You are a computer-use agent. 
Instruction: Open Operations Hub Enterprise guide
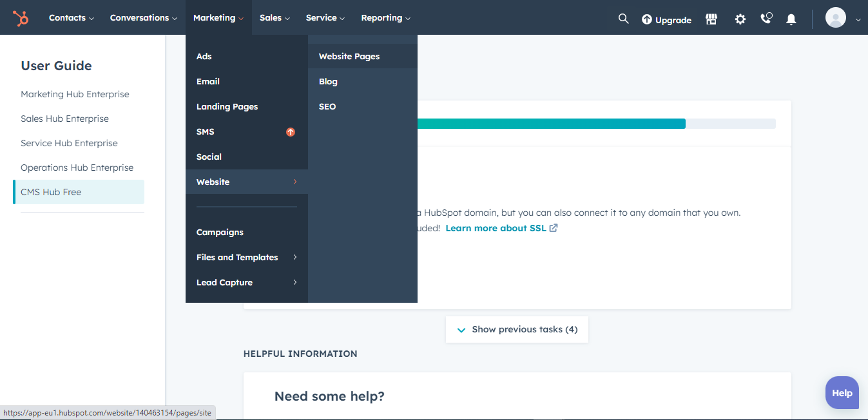pyautogui.click(x=77, y=167)
